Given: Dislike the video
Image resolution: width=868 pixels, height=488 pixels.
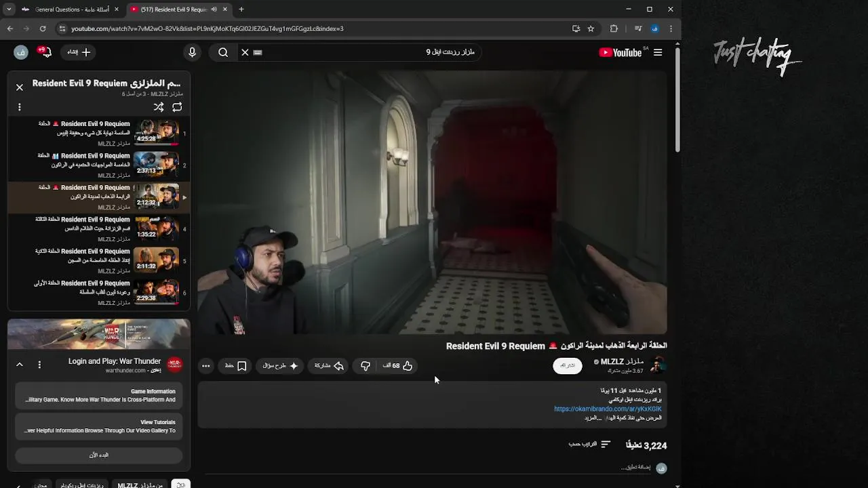Looking at the screenshot, I should (x=366, y=366).
